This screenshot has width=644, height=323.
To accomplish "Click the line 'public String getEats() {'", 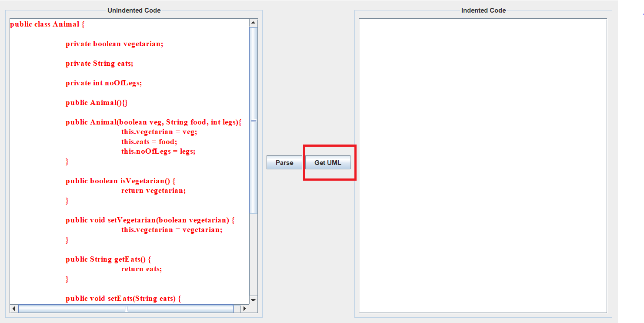I will click(108, 259).
